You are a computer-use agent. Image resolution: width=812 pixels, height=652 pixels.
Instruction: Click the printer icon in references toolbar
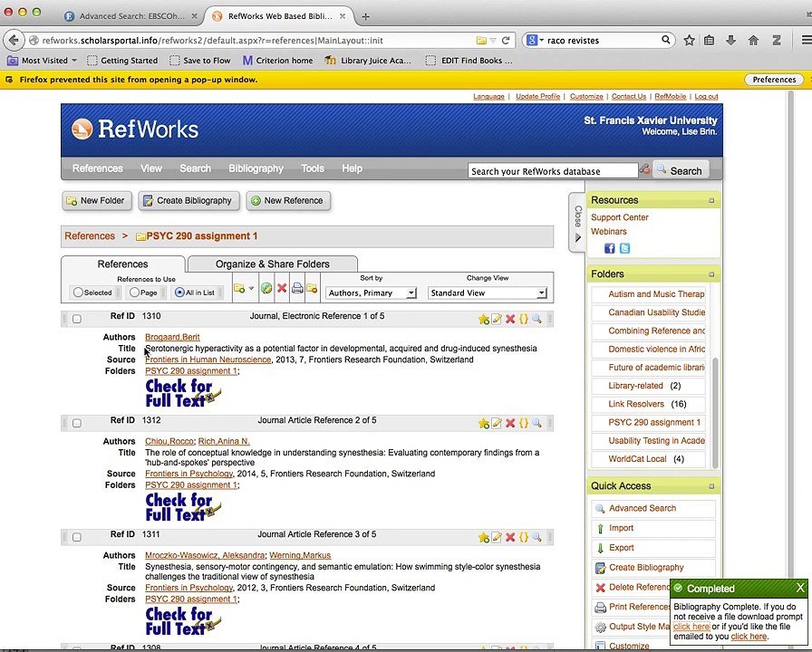297,288
